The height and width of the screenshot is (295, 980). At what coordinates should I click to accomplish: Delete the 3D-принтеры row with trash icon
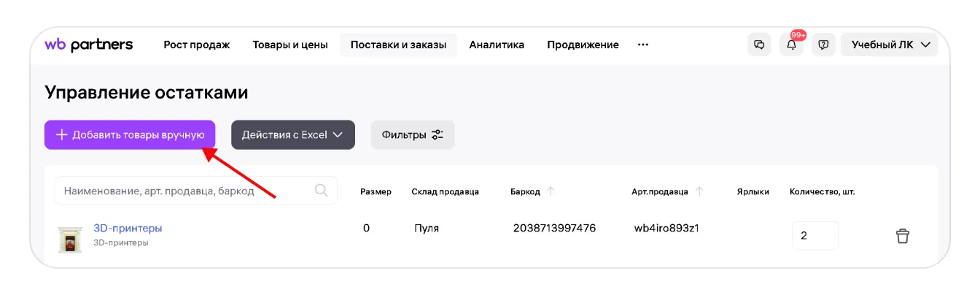pyautogui.click(x=902, y=236)
